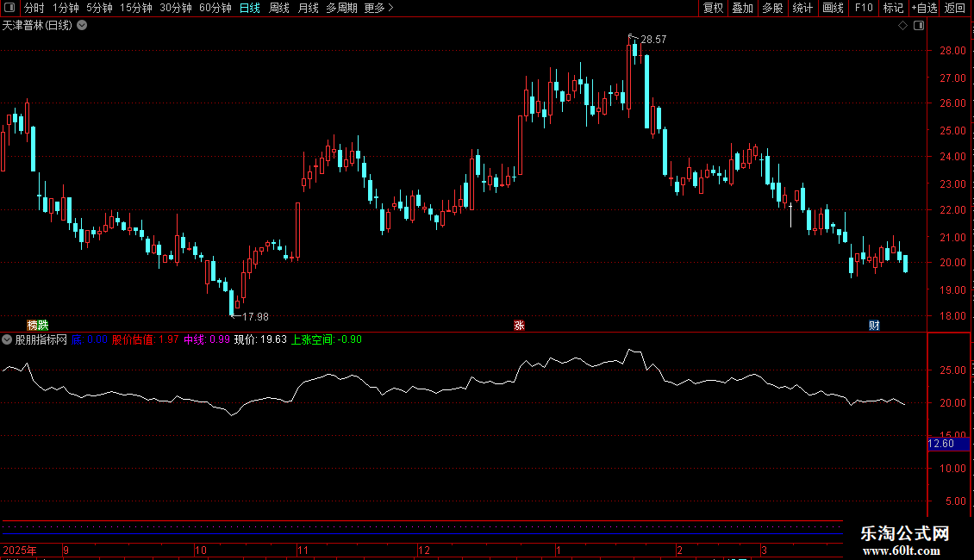Click the 2025年 label on time axis

tap(20, 550)
